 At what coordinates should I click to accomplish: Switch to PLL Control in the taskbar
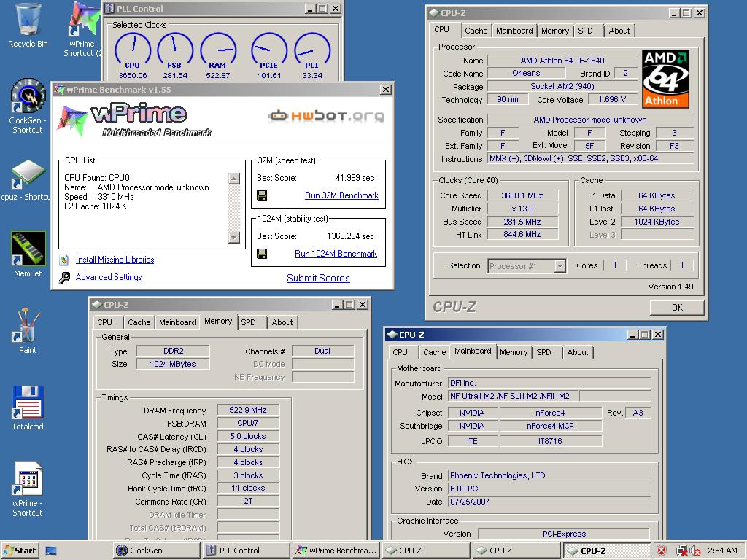(247, 551)
